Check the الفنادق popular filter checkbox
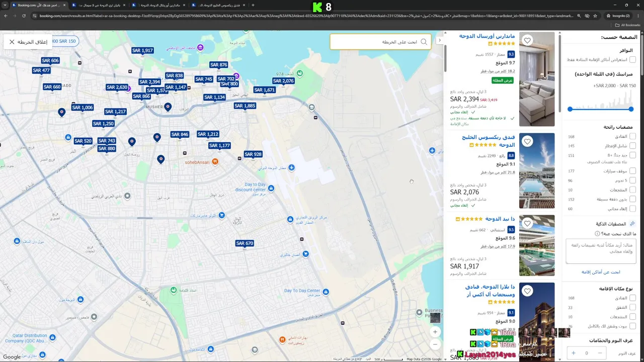 click(x=632, y=137)
